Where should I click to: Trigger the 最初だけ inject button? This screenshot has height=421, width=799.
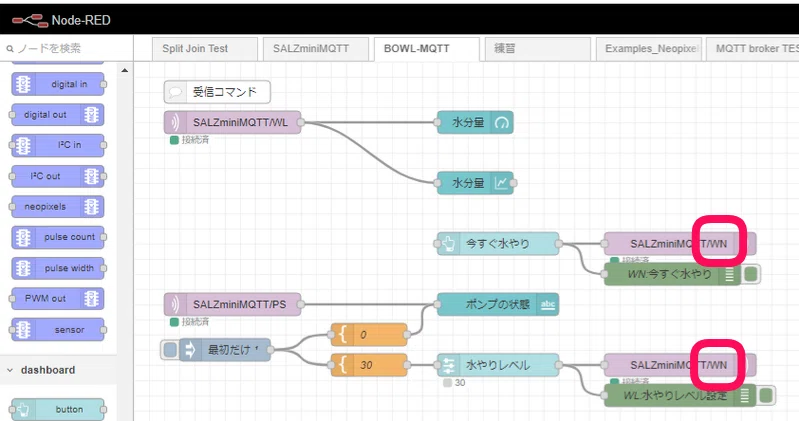tap(170, 350)
